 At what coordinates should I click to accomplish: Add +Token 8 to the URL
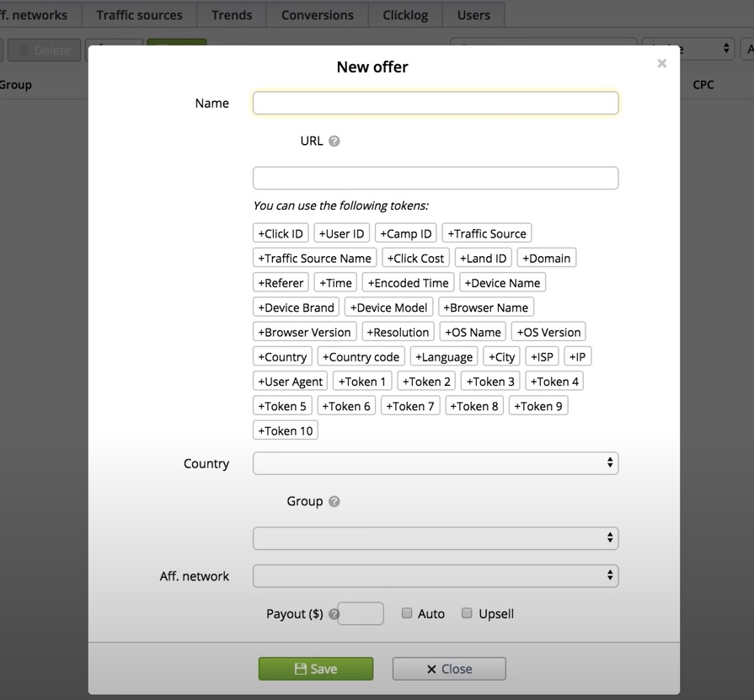tap(474, 406)
